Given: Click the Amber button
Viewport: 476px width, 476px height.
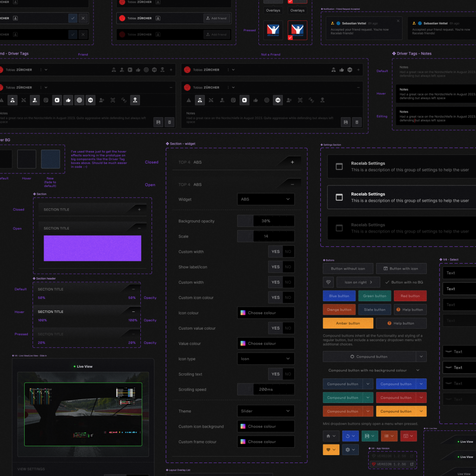Looking at the screenshot, I should click(348, 323).
